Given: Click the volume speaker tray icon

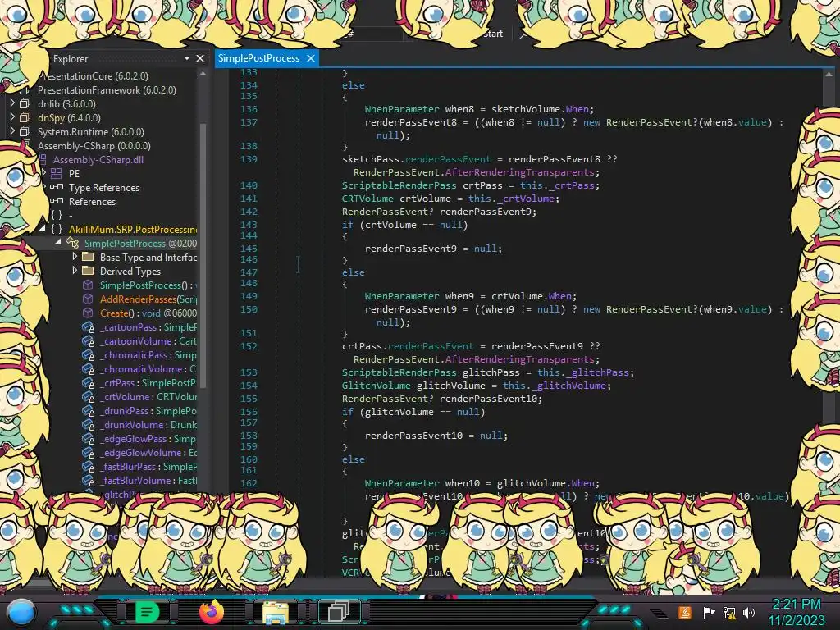Looking at the screenshot, I should pyautogui.click(x=749, y=612).
